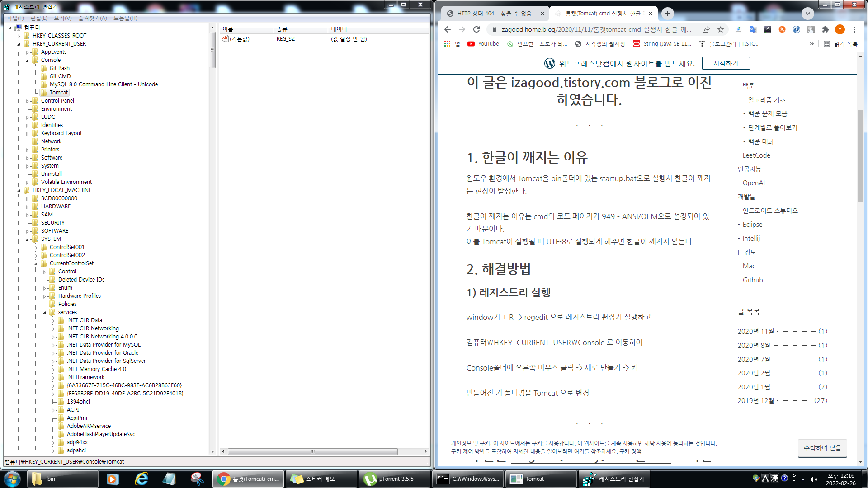
Task: Open the 2019년 12월 archive link
Action: [756, 401]
